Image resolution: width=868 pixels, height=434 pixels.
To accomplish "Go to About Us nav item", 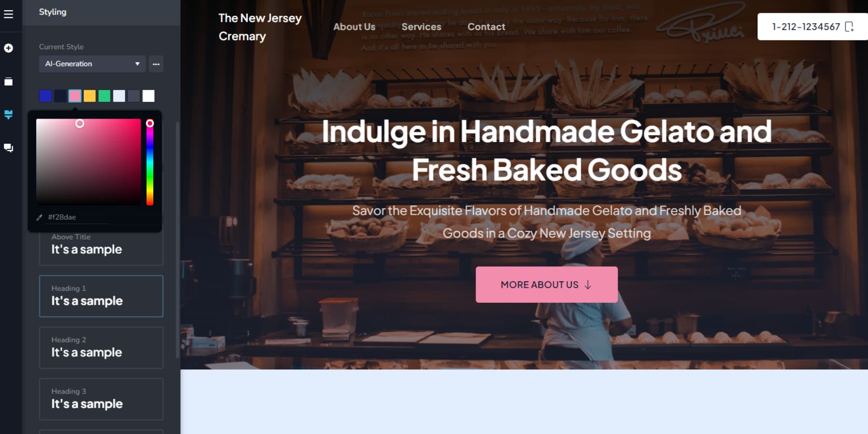I will point(354,27).
